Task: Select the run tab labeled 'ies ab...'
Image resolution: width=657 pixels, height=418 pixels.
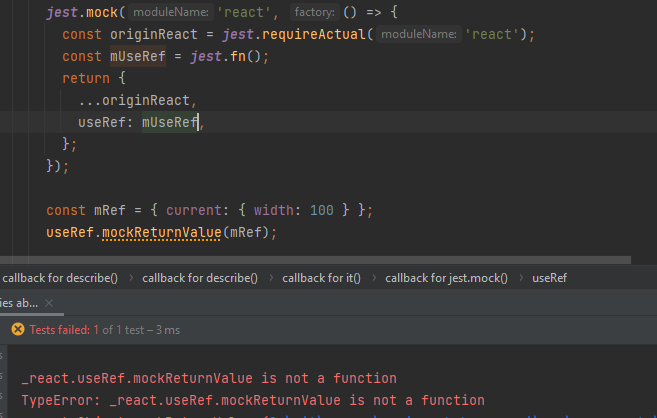Action: [x=19, y=303]
